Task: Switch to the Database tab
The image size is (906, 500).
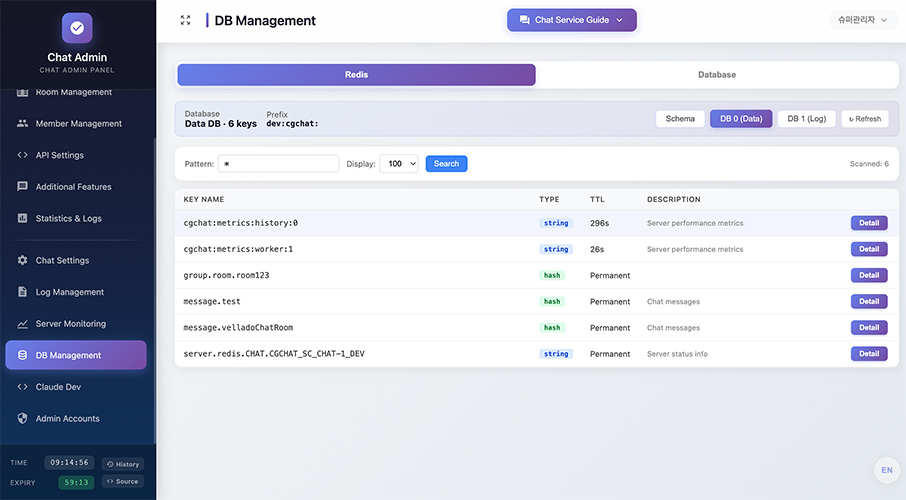Action: pos(716,75)
